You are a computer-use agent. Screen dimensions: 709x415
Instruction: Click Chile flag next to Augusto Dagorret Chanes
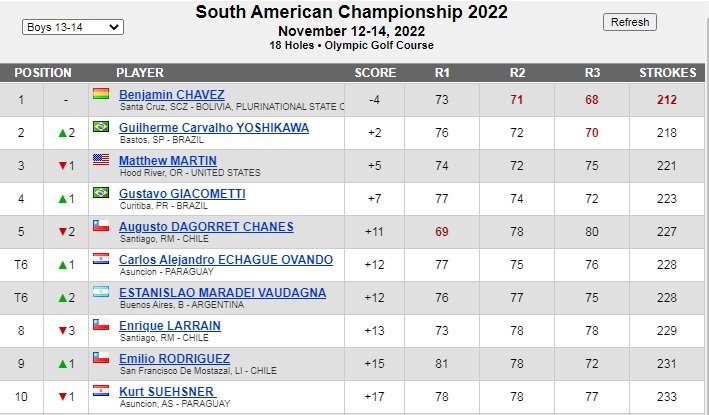coord(101,226)
